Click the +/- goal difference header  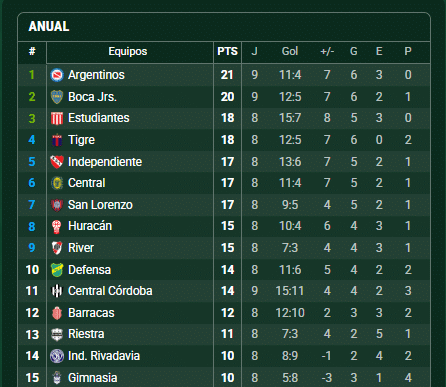click(327, 51)
